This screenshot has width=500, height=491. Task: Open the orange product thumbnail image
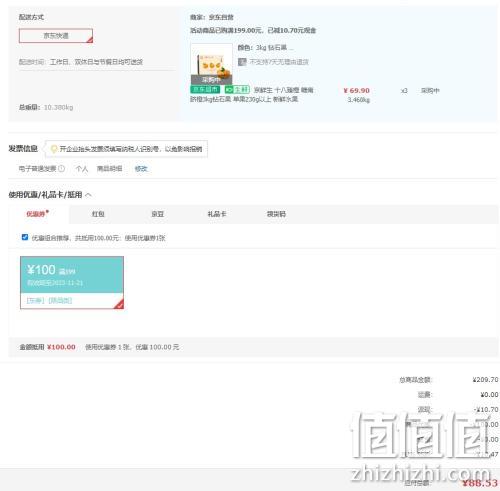211,63
